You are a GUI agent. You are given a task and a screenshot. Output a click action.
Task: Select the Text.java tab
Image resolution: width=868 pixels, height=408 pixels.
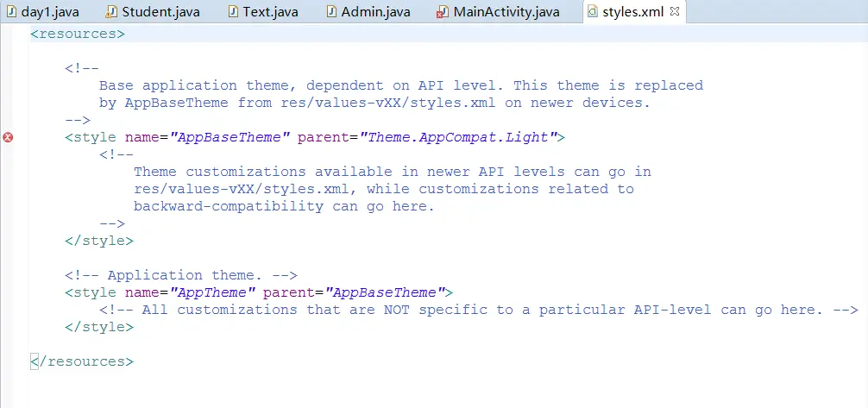coord(263,11)
